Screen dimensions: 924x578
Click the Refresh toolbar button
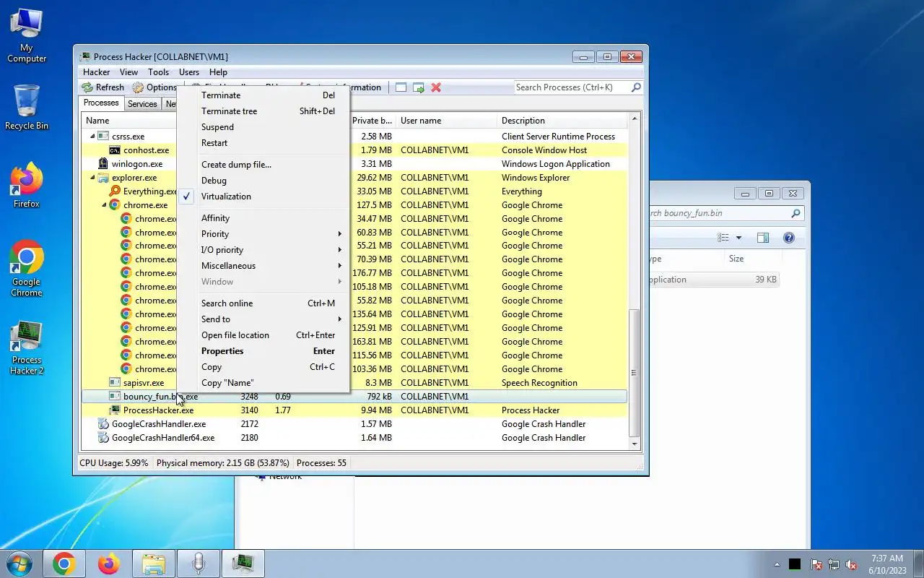pyautogui.click(x=103, y=87)
